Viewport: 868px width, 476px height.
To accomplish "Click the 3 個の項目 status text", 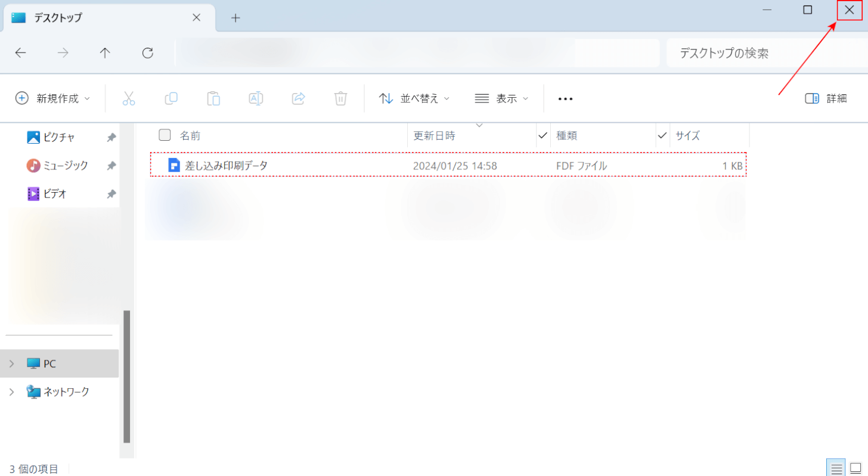I will [34, 469].
